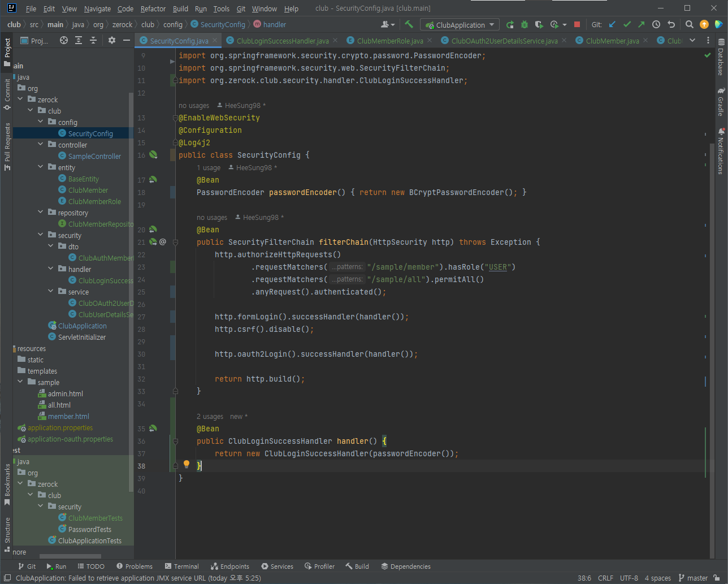Click the UTF-8 encoding in status bar
Image resolution: width=728 pixels, height=584 pixels.
coord(629,578)
